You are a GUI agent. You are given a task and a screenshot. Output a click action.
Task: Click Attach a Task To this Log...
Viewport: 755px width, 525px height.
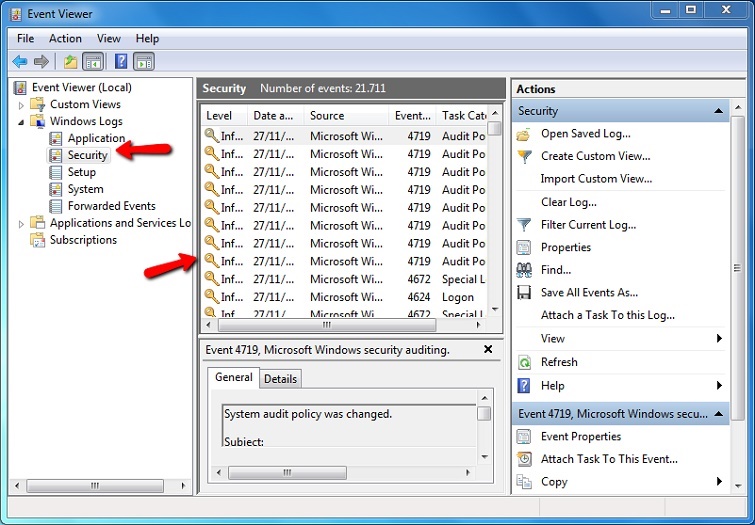(x=607, y=315)
